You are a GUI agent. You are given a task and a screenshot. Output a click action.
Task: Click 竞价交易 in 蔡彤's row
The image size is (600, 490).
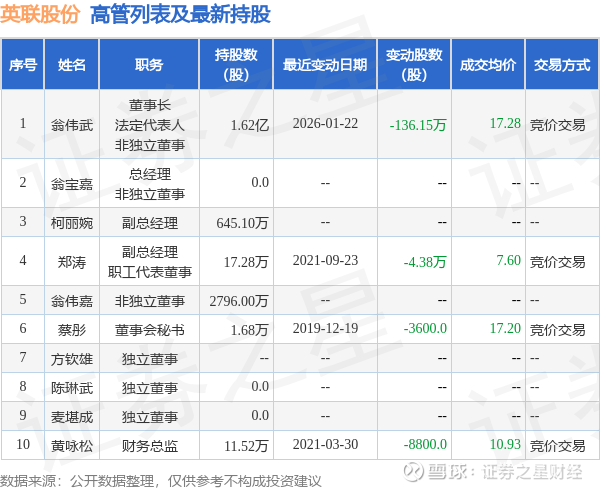point(558,330)
